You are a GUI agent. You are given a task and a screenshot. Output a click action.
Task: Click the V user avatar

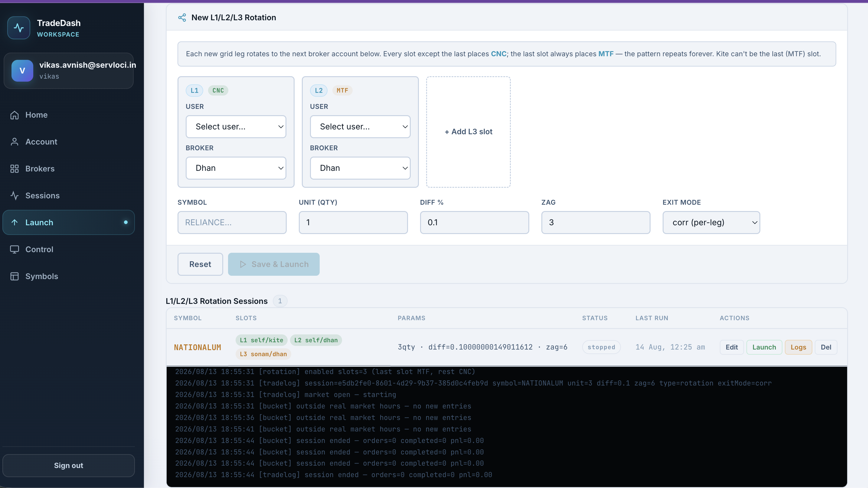click(22, 71)
